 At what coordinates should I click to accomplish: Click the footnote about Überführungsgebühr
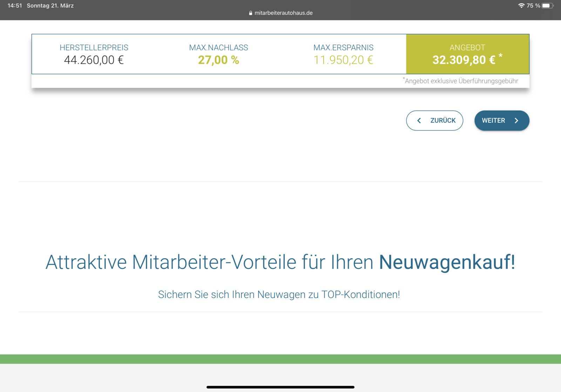pyautogui.click(x=460, y=81)
